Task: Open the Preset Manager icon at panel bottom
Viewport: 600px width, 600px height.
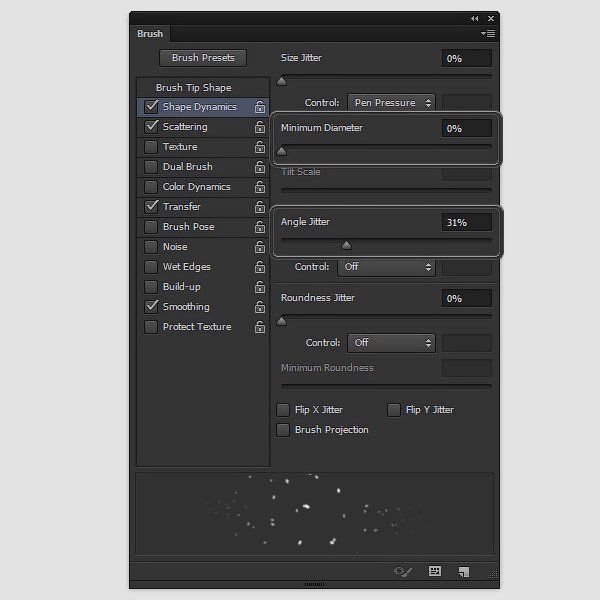Action: [x=435, y=571]
